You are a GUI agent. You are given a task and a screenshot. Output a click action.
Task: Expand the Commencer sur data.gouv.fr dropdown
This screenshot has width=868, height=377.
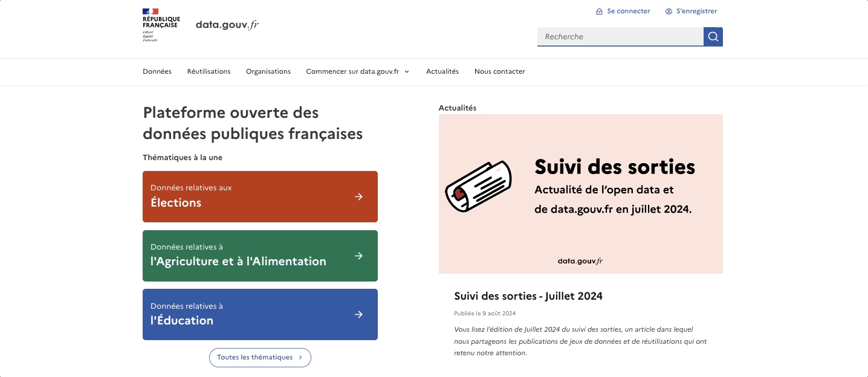(x=358, y=71)
